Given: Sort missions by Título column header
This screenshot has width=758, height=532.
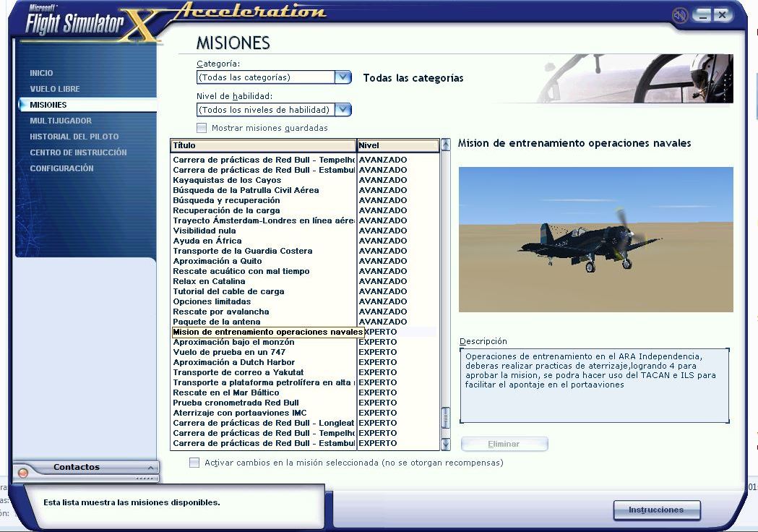Looking at the screenshot, I should (264, 145).
